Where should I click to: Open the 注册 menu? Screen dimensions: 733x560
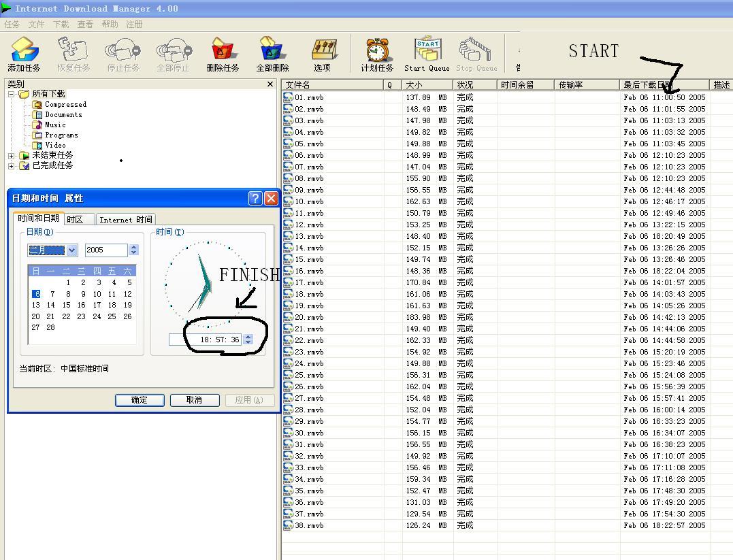pyautogui.click(x=134, y=24)
